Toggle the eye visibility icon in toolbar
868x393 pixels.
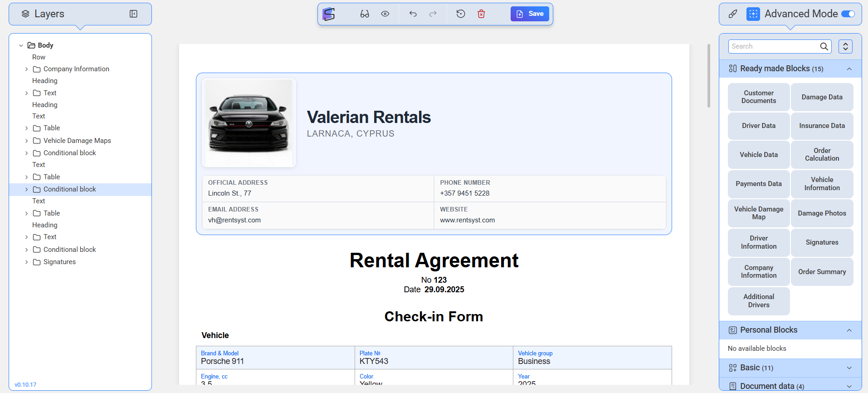coord(385,14)
